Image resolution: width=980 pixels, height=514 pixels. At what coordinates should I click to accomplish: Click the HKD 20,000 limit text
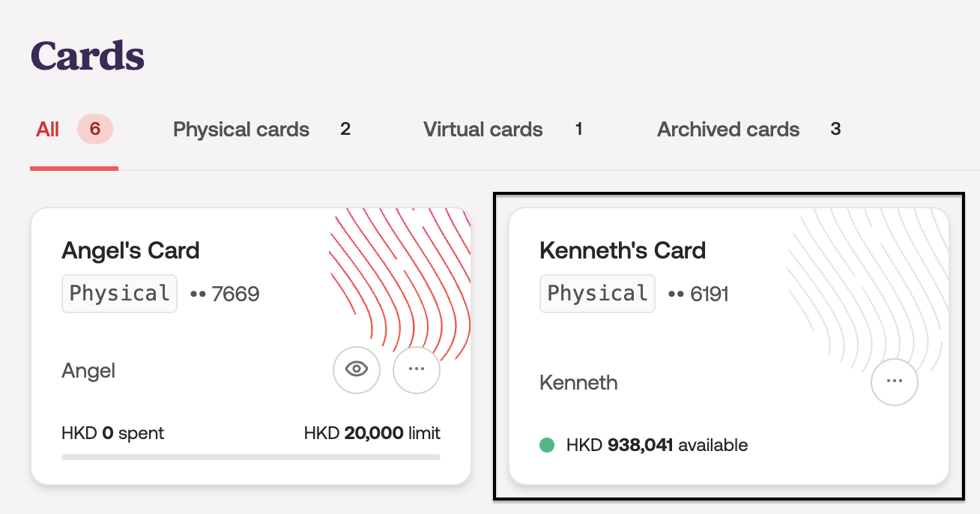tap(372, 433)
